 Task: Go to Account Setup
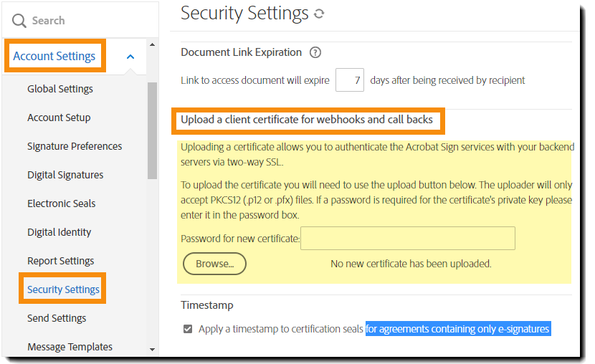coord(59,118)
